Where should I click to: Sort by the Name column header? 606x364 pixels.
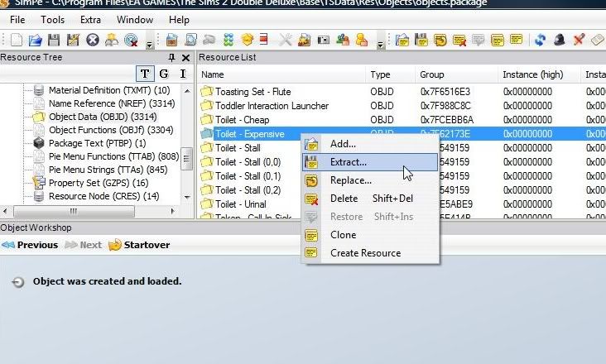(281, 74)
